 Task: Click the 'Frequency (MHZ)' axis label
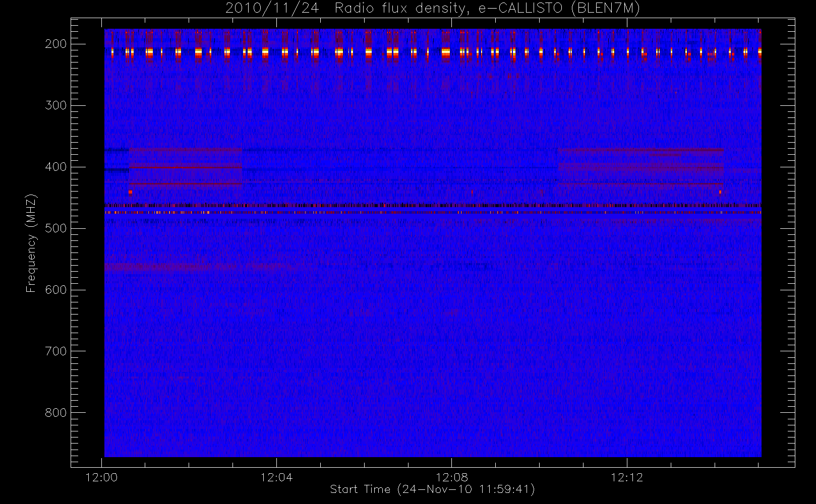(x=31, y=243)
